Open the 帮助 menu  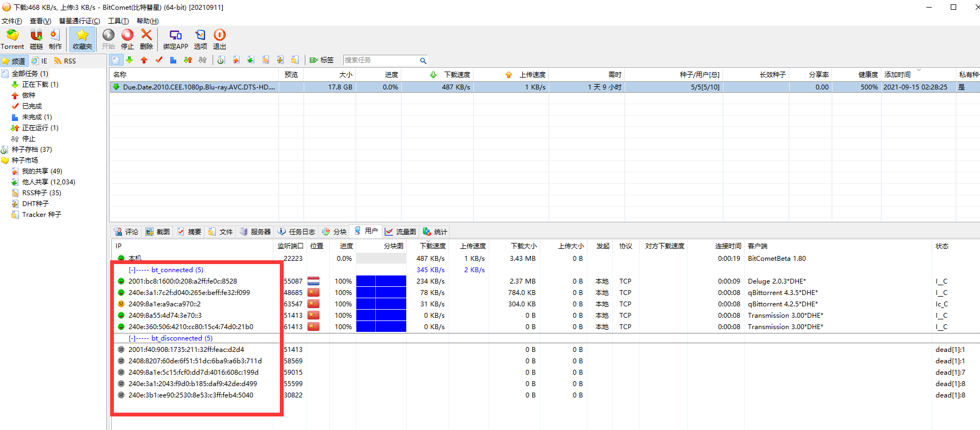click(x=148, y=21)
